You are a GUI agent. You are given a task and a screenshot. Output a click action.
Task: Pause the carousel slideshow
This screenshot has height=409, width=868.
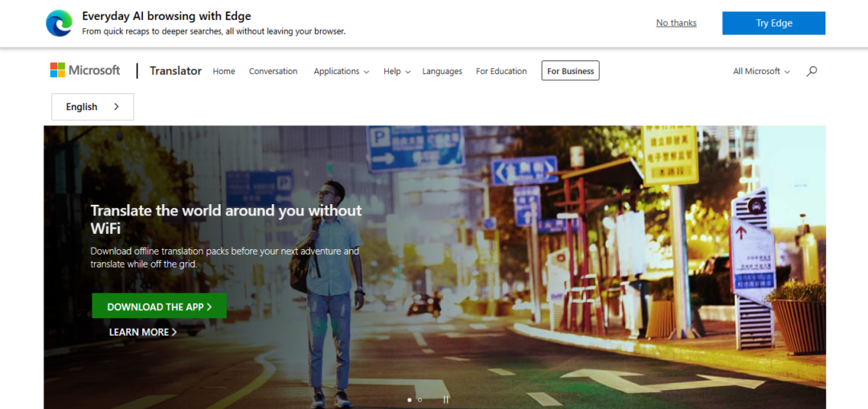[x=446, y=399]
